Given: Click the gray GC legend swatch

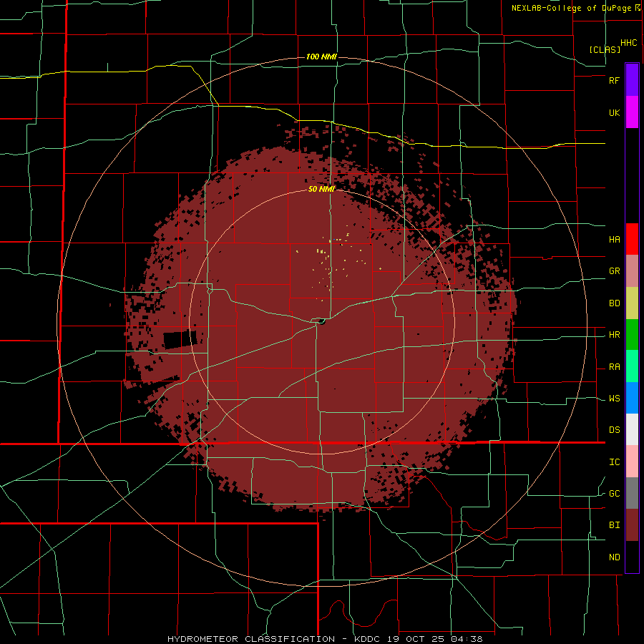Looking at the screenshot, I should tap(632, 493).
